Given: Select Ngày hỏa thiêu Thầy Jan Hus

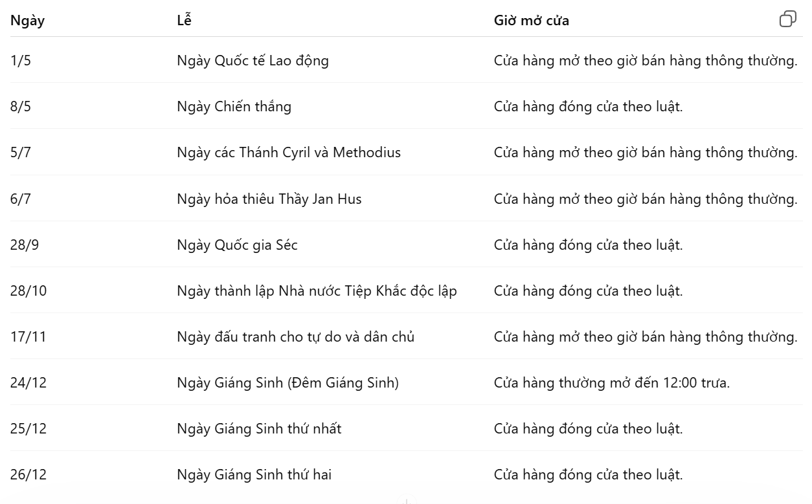Looking at the screenshot, I should (x=269, y=199).
